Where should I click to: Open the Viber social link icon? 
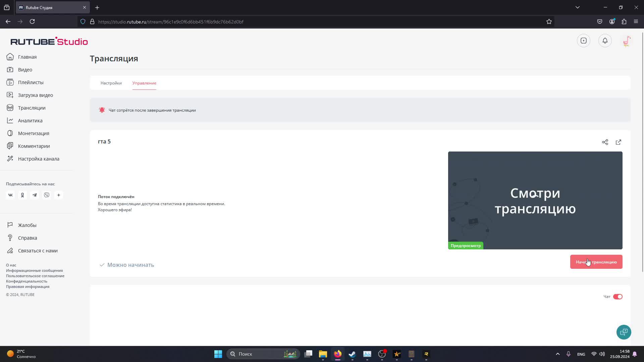pyautogui.click(x=47, y=195)
